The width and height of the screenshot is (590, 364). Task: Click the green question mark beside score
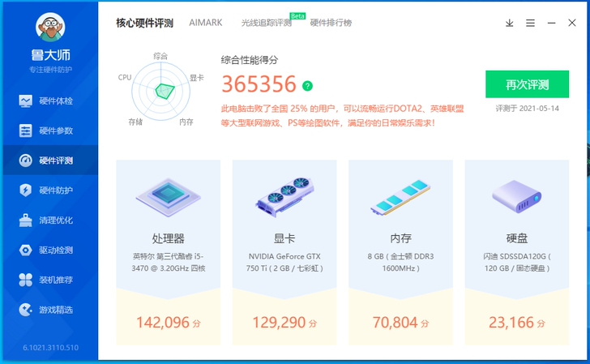[307, 86]
